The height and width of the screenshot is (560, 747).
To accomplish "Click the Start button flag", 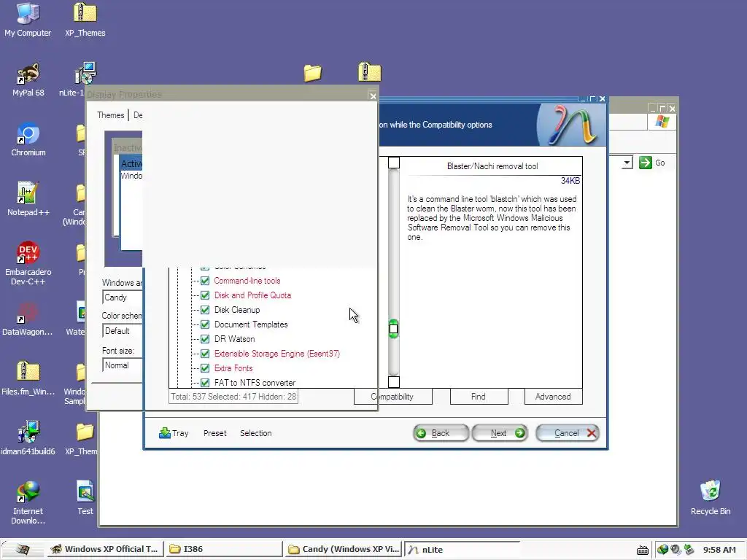I will click(23, 549).
